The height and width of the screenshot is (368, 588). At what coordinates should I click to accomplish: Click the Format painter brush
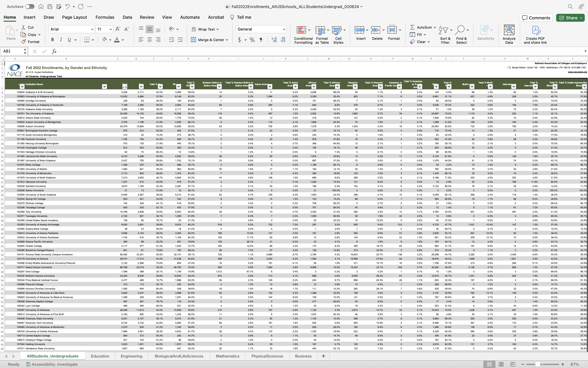point(24,42)
